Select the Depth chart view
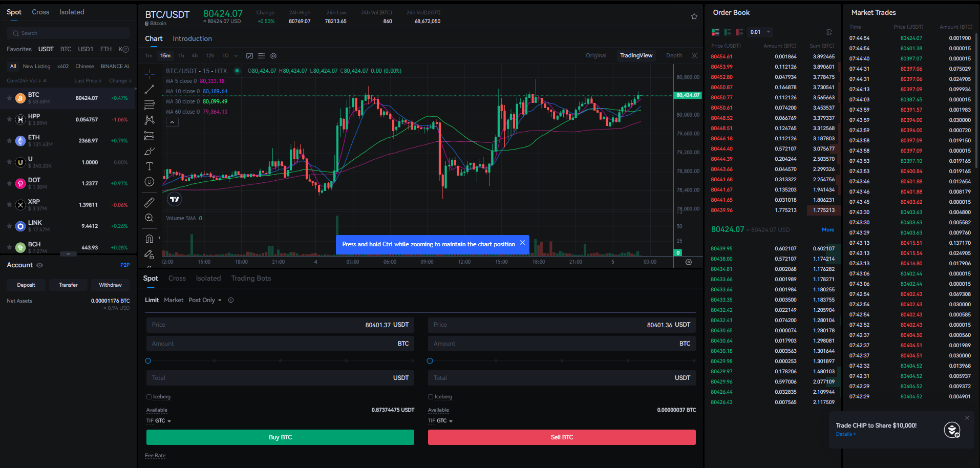This screenshot has width=980, height=468. 674,55
